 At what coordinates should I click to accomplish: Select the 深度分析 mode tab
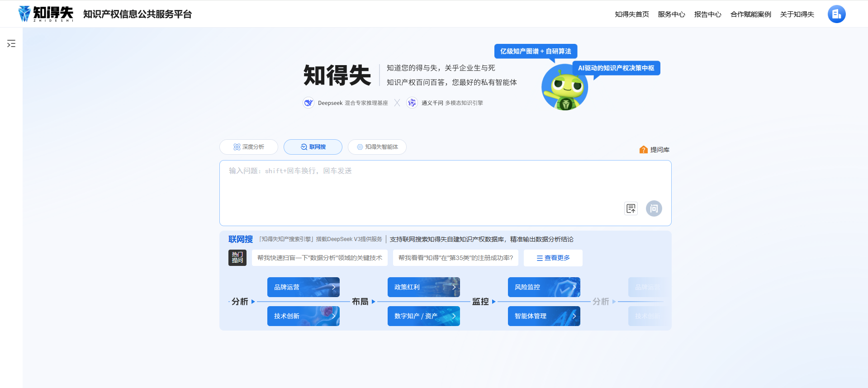(249, 147)
